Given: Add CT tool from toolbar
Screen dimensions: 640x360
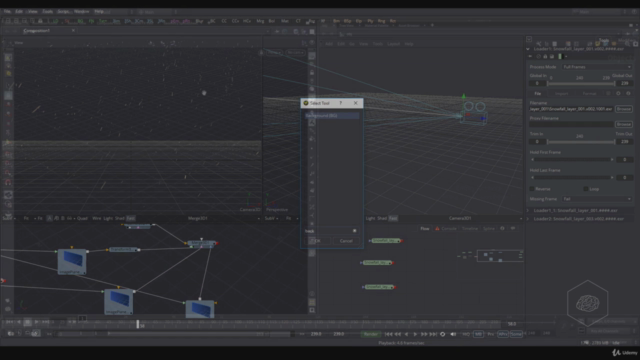Looking at the screenshot, I should [x=298, y=21].
